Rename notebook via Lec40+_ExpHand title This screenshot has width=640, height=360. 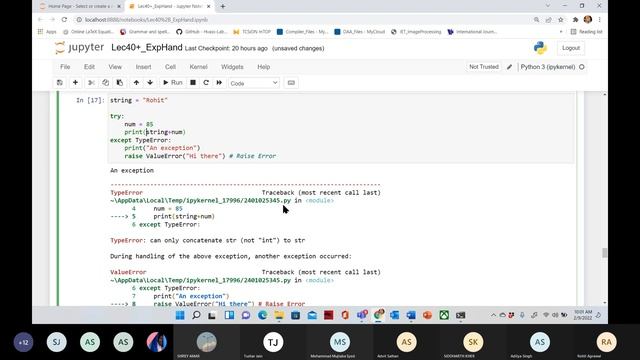[147, 48]
